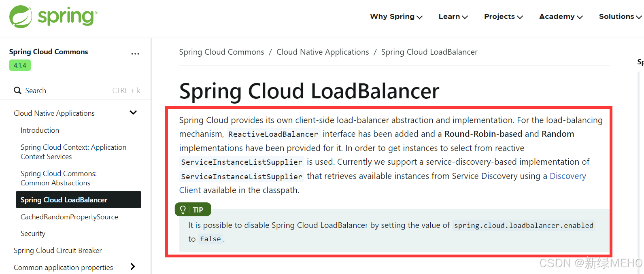Click the Spring Cloud Commons sidebar title

coord(49,52)
